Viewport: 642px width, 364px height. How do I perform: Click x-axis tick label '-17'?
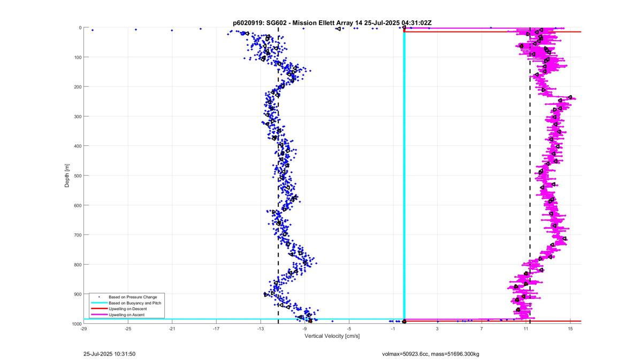216,329
